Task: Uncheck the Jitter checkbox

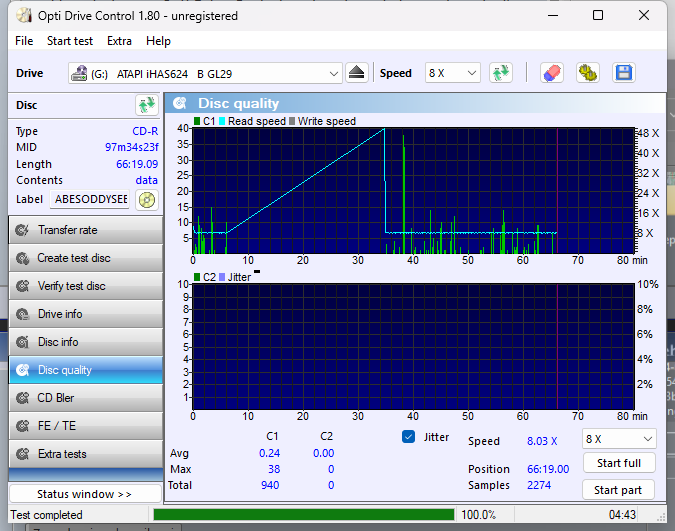Action: (408, 437)
